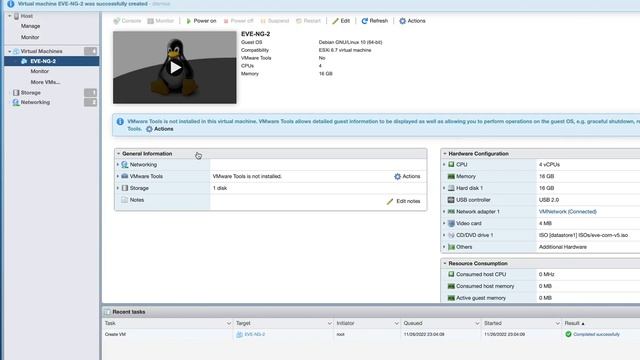Expand the VMware Tools row
The height and width of the screenshot is (360, 640).
tap(118, 176)
